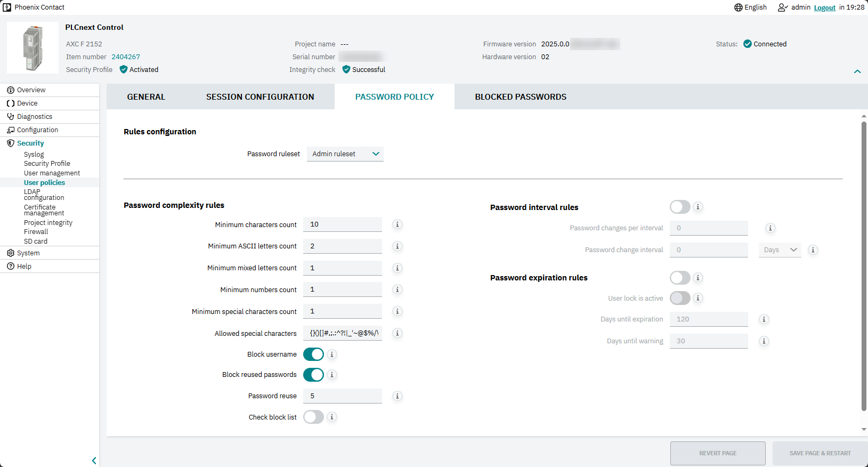Image resolution: width=868 pixels, height=467 pixels.
Task: Click the Allowed special characters field
Action: coord(343,333)
